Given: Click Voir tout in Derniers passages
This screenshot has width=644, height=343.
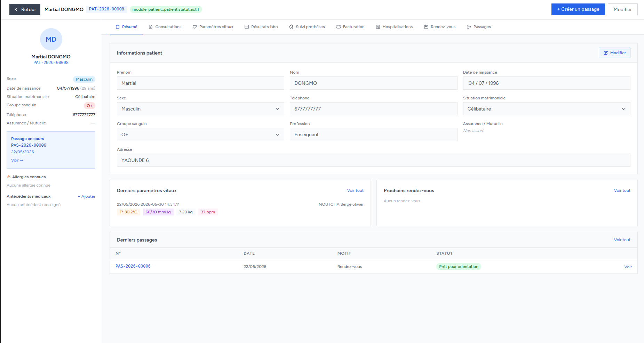Looking at the screenshot, I should pos(622,240).
